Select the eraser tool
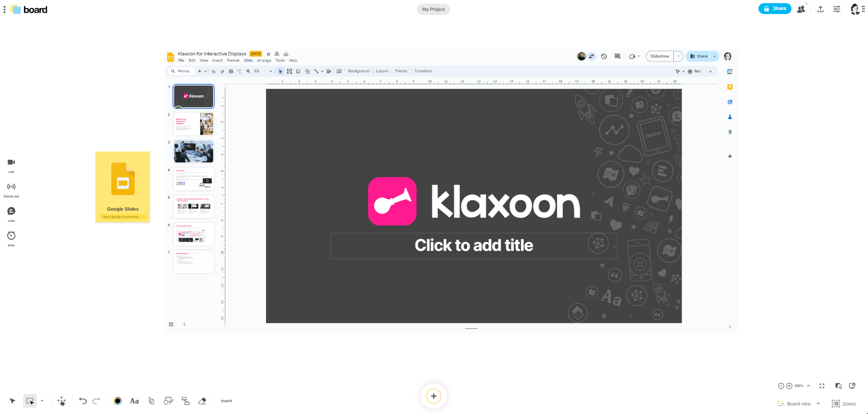The height and width of the screenshot is (414, 868). tap(202, 401)
